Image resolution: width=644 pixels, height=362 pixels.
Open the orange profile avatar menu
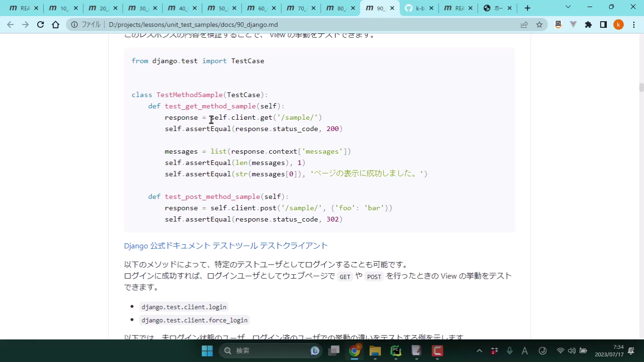point(619,25)
